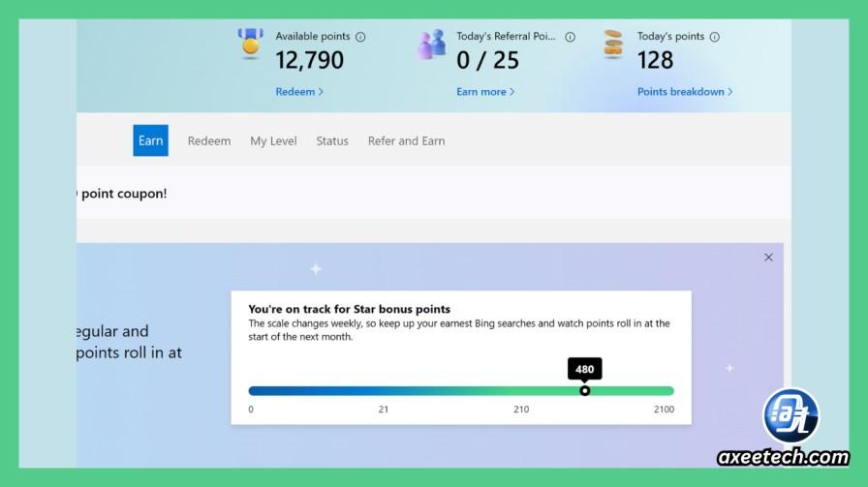The width and height of the screenshot is (868, 487).
Task: Switch to the Redeem tab
Action: click(x=209, y=141)
